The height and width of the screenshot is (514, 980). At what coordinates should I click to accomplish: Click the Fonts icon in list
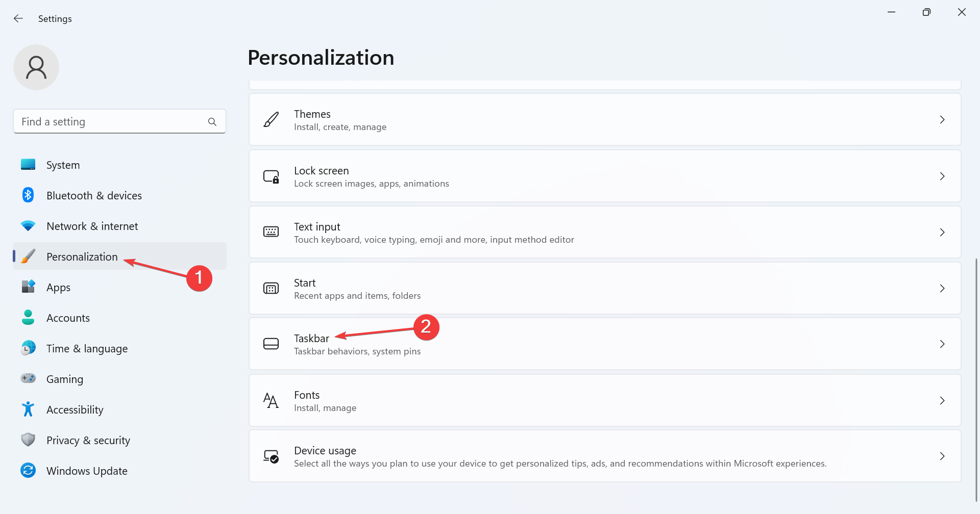(x=271, y=401)
